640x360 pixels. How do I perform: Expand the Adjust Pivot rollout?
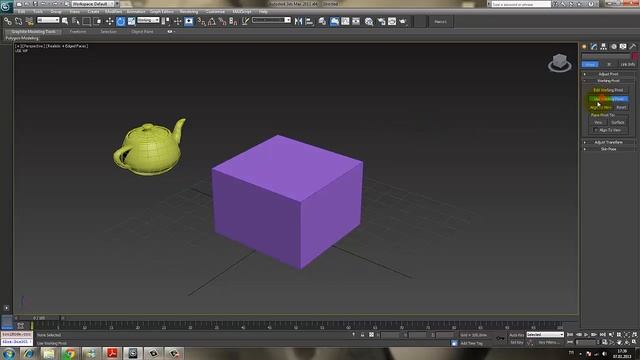tap(608, 74)
